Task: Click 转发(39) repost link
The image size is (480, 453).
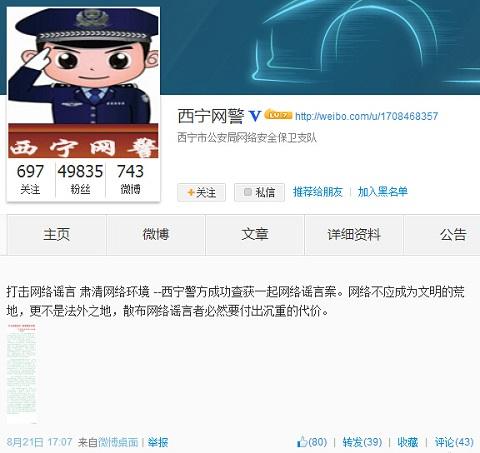Action: 362,442
